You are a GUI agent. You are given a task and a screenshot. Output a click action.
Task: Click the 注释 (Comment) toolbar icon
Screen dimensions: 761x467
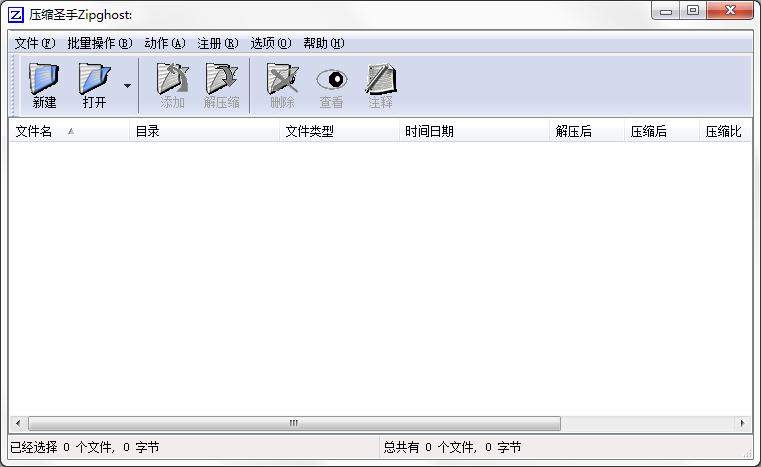click(380, 78)
